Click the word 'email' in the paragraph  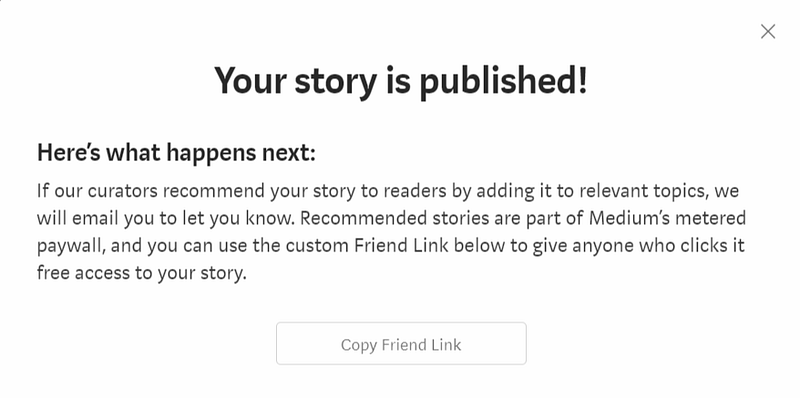(x=93, y=218)
